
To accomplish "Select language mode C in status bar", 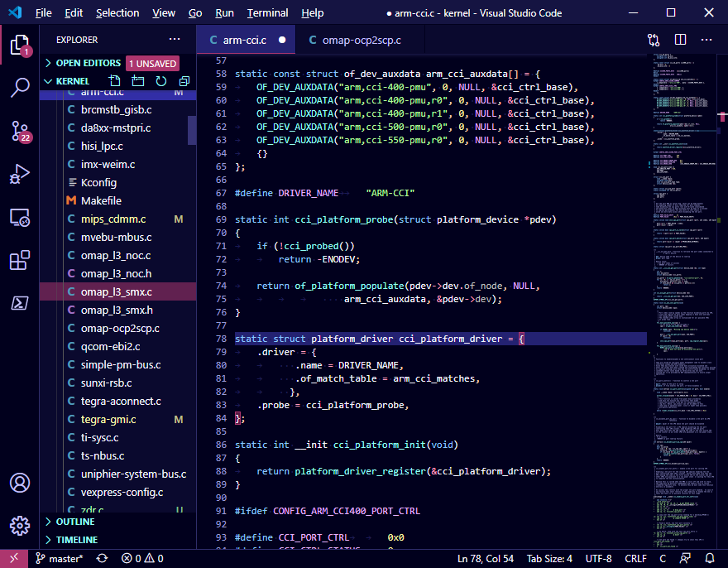I will click(663, 558).
